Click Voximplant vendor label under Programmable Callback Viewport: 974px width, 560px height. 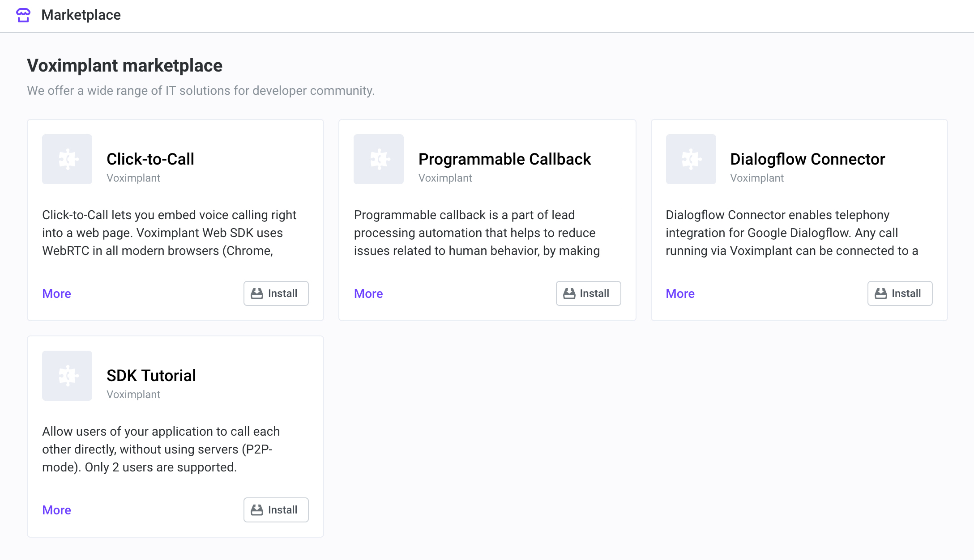[445, 178]
